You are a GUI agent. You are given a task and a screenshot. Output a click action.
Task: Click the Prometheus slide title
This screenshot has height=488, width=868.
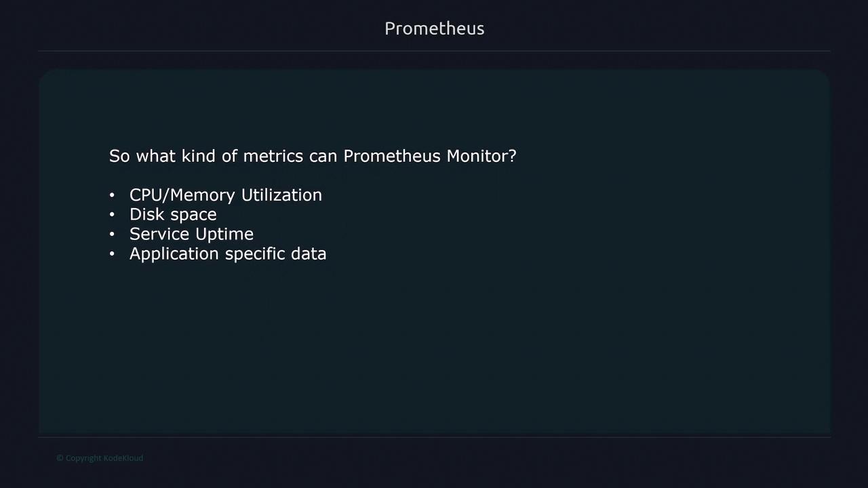pos(434,28)
